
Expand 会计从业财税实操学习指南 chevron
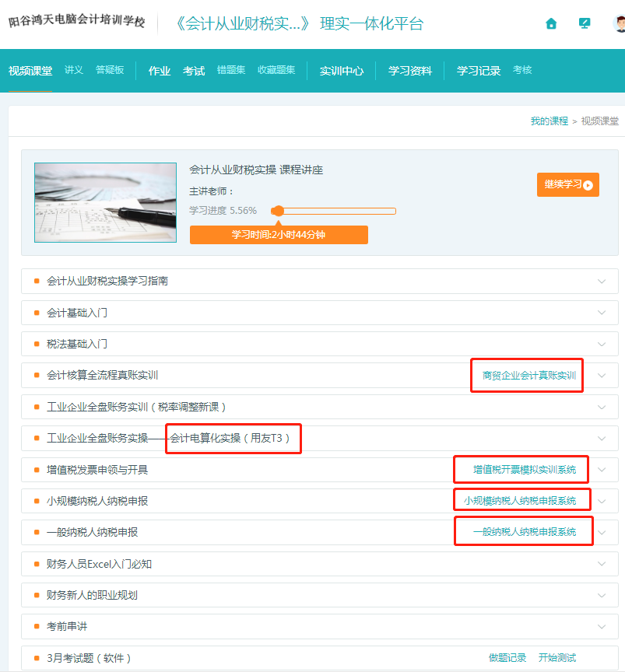602,282
